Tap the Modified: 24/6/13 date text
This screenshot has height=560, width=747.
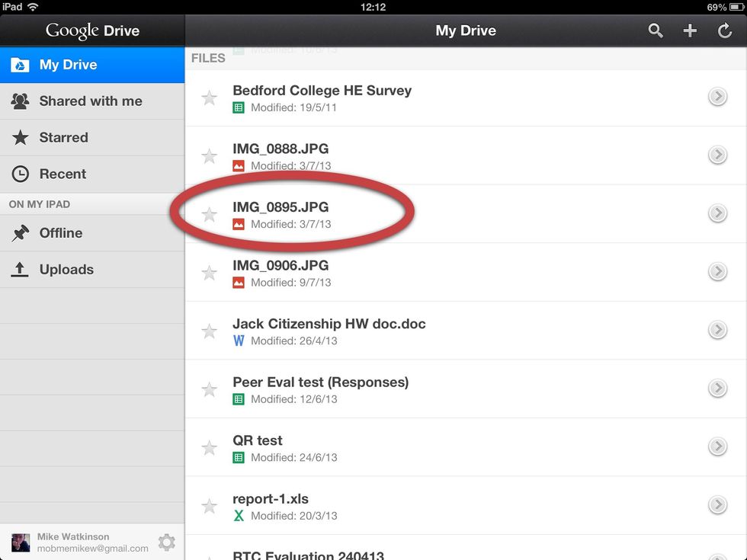(294, 458)
